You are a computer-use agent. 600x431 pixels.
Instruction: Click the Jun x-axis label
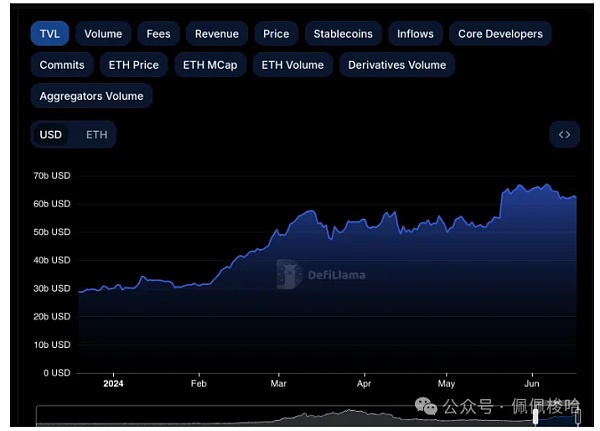coord(532,384)
